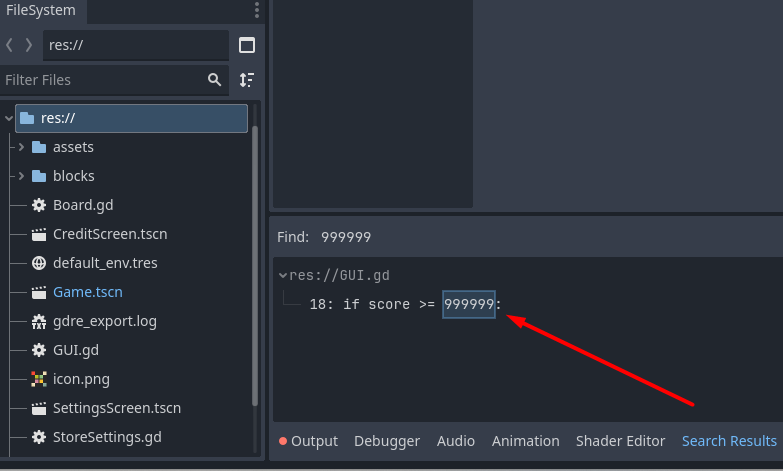This screenshot has height=471, width=783.
Task: Open the Game.tscn scene
Action: coord(87,292)
